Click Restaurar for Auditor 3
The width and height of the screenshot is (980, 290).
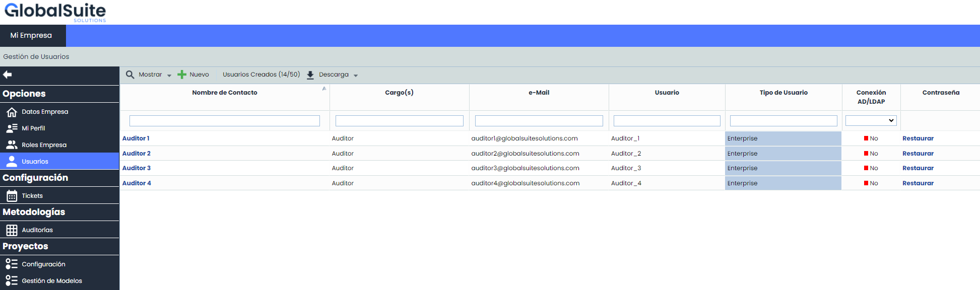click(918, 168)
